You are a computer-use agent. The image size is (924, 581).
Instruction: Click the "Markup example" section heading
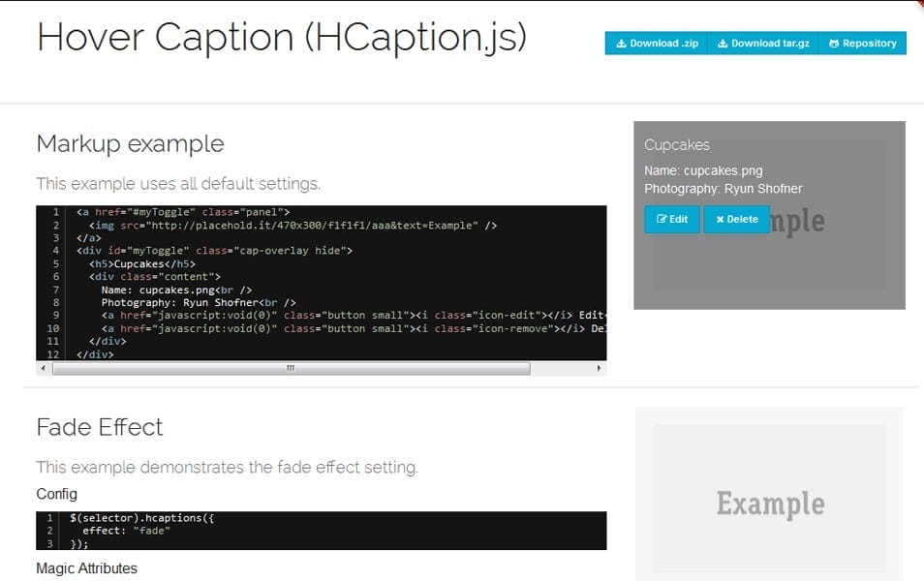click(x=130, y=143)
